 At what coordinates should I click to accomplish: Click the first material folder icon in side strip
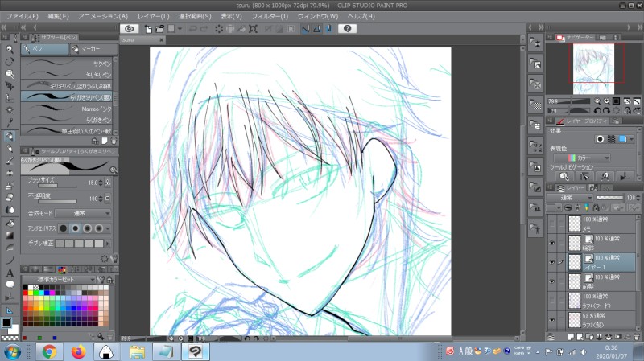[535, 43]
